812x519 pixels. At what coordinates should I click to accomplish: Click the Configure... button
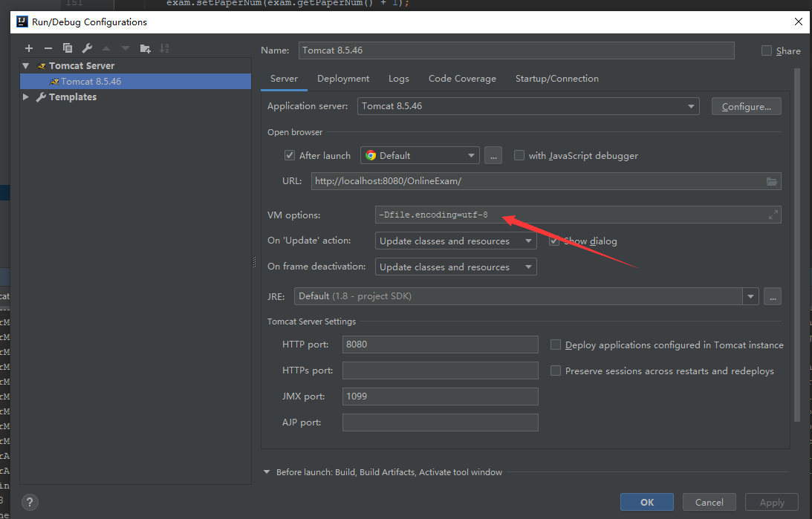(746, 106)
